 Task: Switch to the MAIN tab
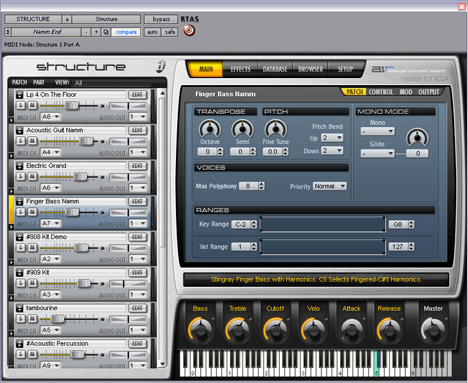(x=206, y=69)
